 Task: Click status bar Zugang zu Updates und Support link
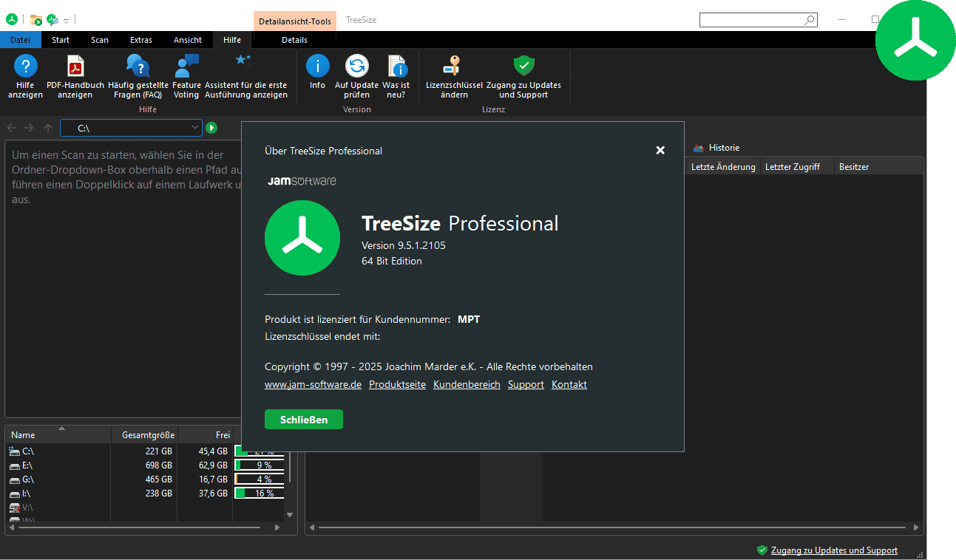(x=834, y=550)
